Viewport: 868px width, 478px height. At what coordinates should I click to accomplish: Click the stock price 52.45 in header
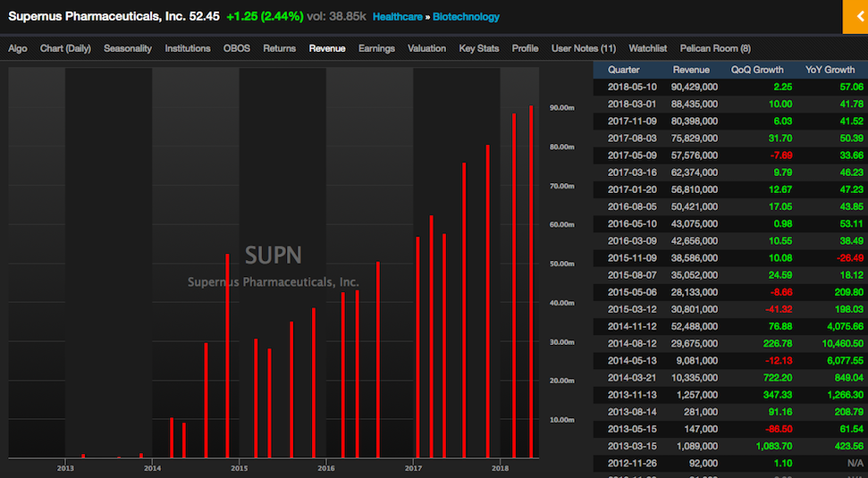(x=205, y=17)
